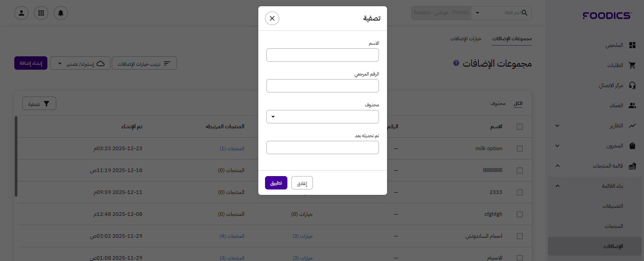Switch to the خيارات الإضافات tab
Image resolution: width=644 pixels, height=261 pixels.
pos(466,39)
